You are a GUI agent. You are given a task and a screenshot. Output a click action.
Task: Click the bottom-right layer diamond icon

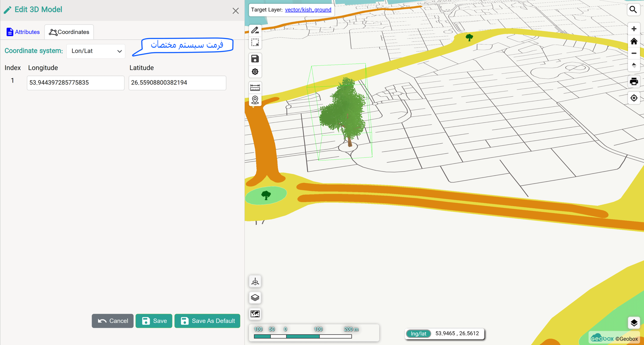634,323
